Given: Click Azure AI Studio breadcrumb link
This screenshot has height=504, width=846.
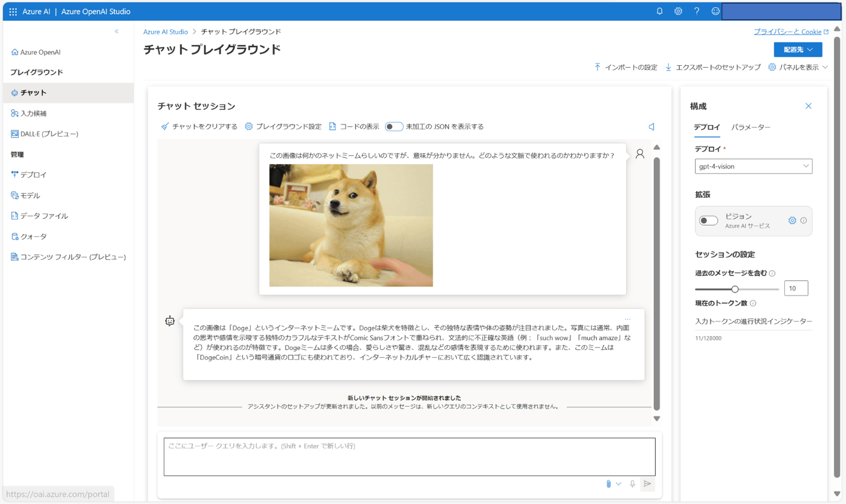Looking at the screenshot, I should [x=166, y=31].
